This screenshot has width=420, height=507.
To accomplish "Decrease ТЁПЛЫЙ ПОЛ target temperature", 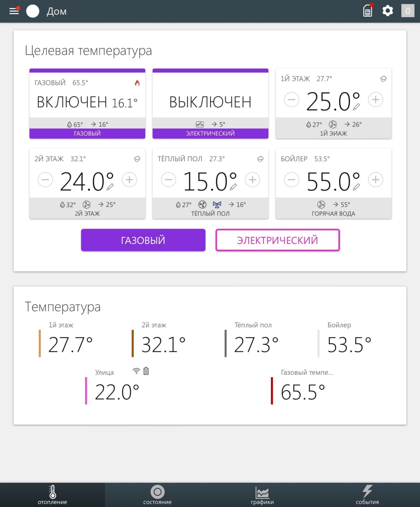I will pos(168,180).
